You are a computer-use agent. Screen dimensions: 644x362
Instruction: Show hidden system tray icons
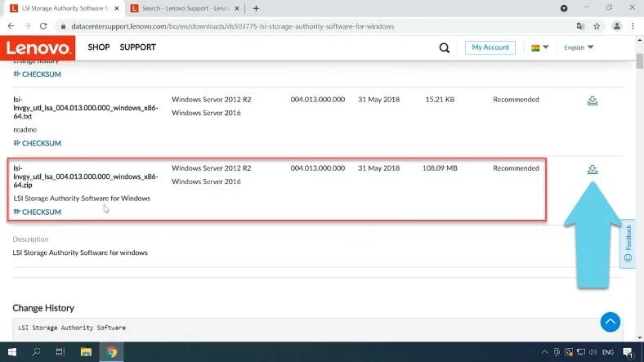(x=544, y=351)
